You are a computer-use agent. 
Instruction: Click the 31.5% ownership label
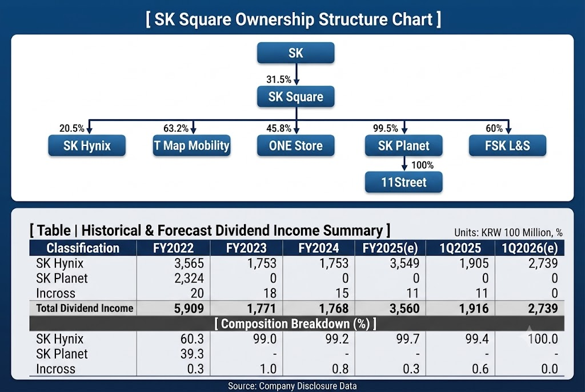[279, 79]
